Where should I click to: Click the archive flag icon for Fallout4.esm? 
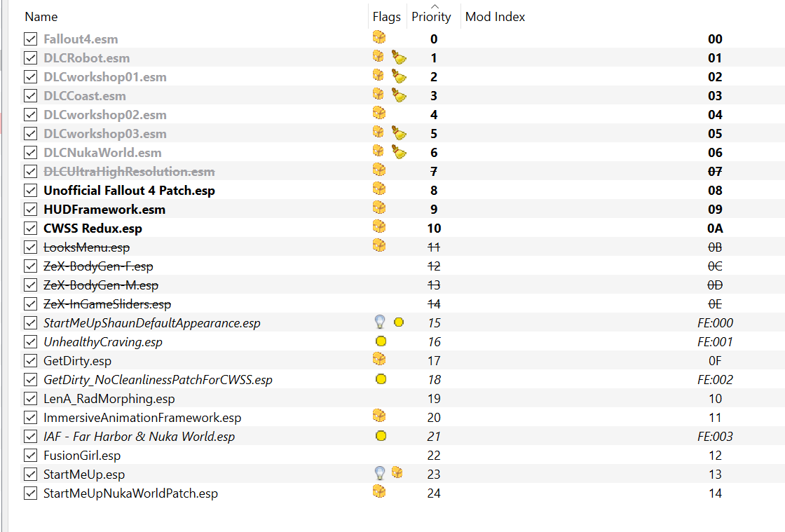coord(379,38)
